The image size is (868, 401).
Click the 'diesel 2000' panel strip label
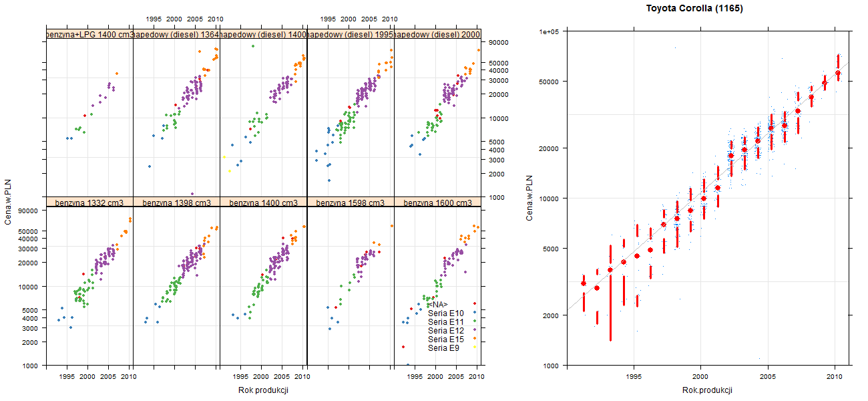437,34
